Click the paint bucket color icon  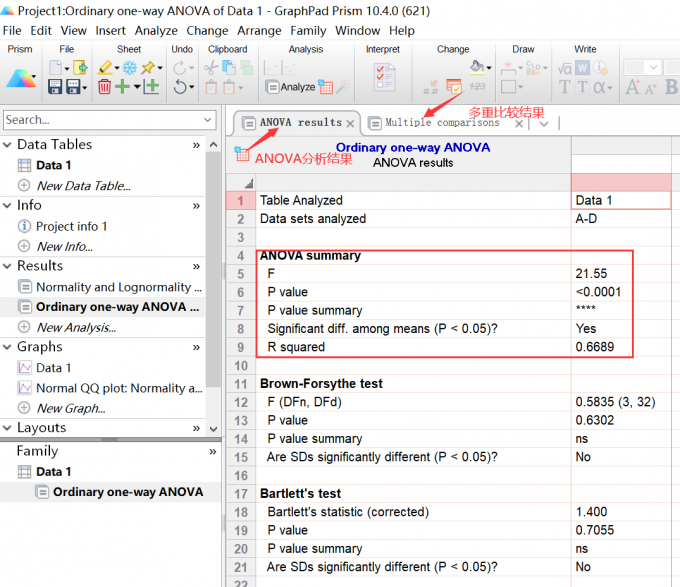coord(477,66)
